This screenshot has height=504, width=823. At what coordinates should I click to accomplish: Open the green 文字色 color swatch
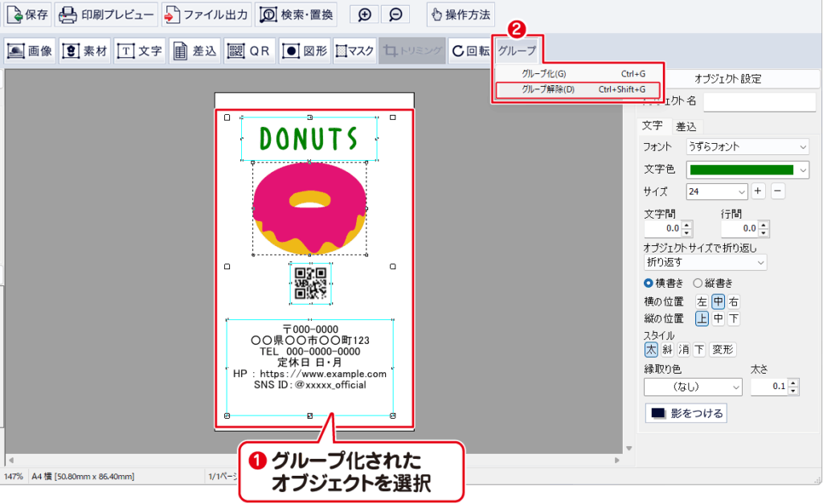pyautogui.click(x=747, y=170)
